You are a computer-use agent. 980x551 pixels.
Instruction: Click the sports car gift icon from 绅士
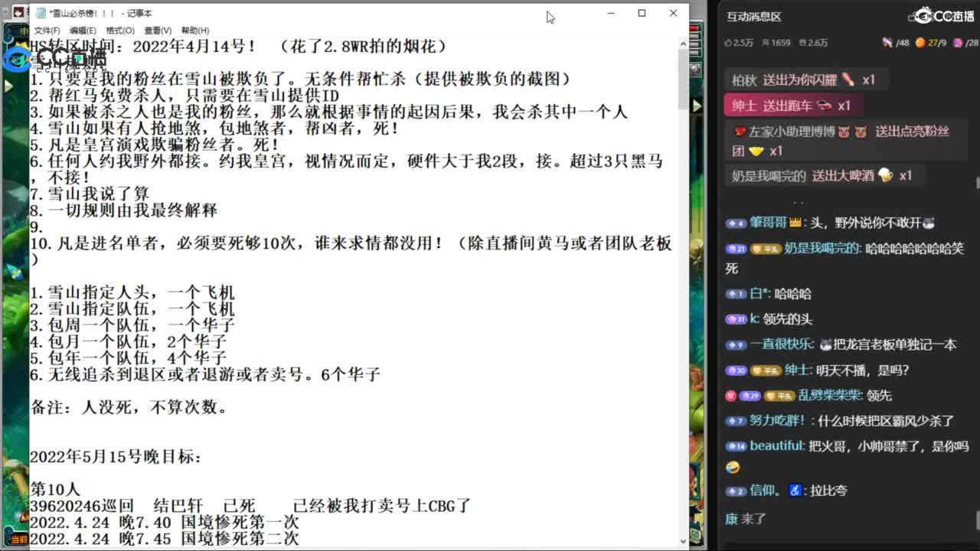[824, 106]
